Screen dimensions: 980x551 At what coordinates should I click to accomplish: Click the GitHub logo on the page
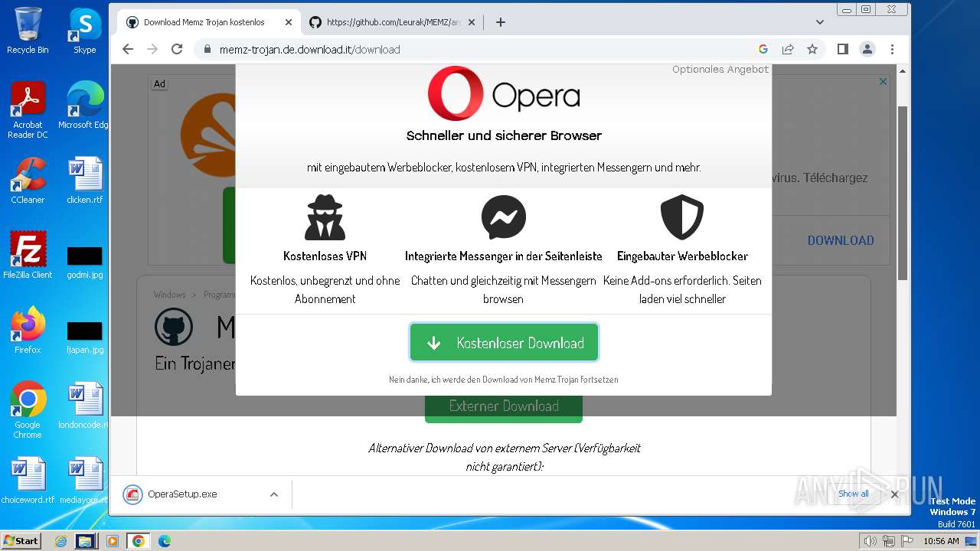[174, 328]
